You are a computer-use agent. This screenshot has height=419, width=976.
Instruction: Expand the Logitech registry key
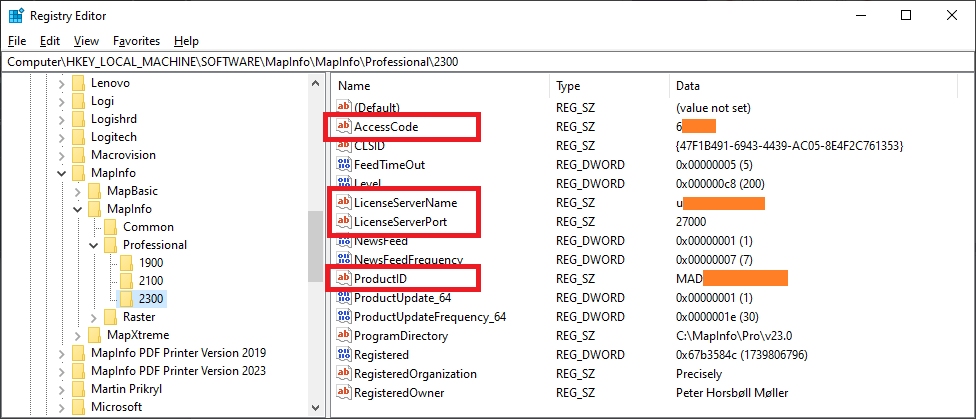pyautogui.click(x=62, y=137)
